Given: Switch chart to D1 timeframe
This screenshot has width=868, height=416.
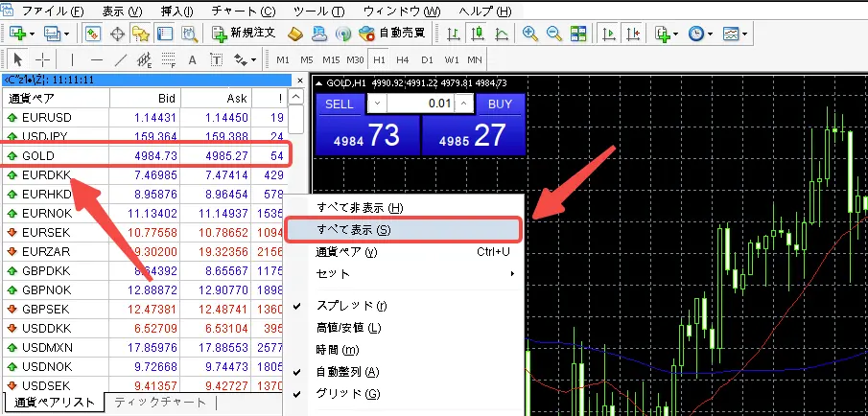Looking at the screenshot, I should [x=427, y=59].
